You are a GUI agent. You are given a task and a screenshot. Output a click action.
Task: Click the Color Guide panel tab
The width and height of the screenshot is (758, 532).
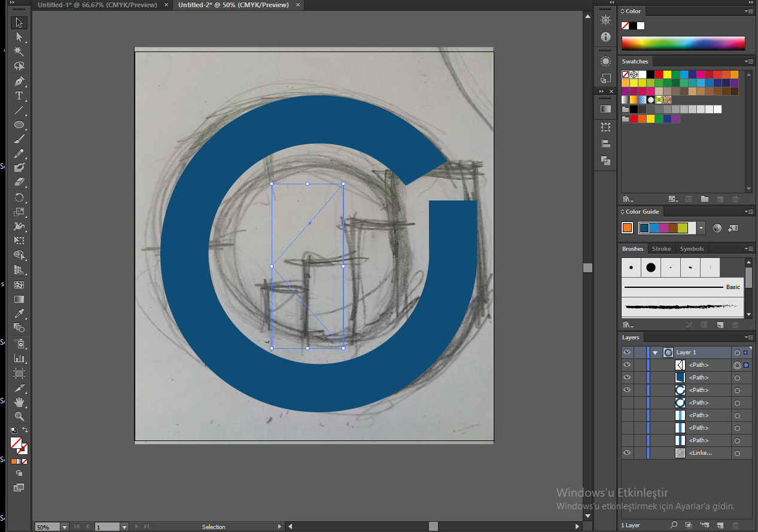coord(642,212)
